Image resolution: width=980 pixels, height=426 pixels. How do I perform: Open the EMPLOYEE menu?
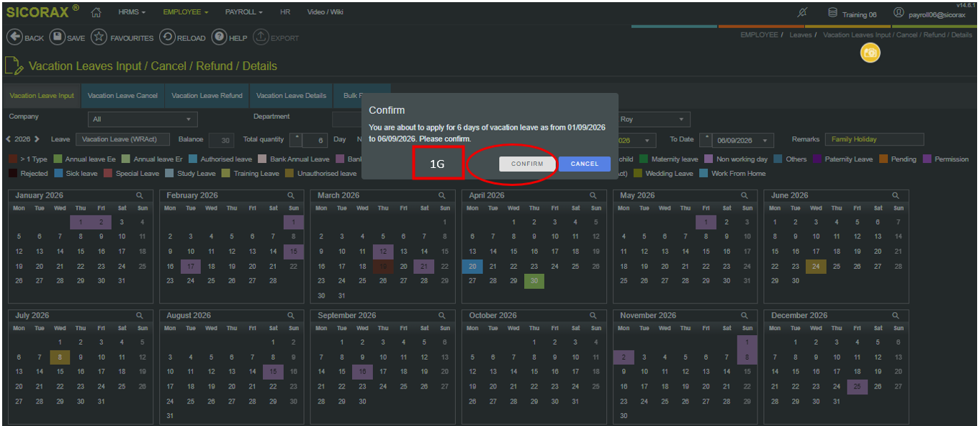[185, 12]
